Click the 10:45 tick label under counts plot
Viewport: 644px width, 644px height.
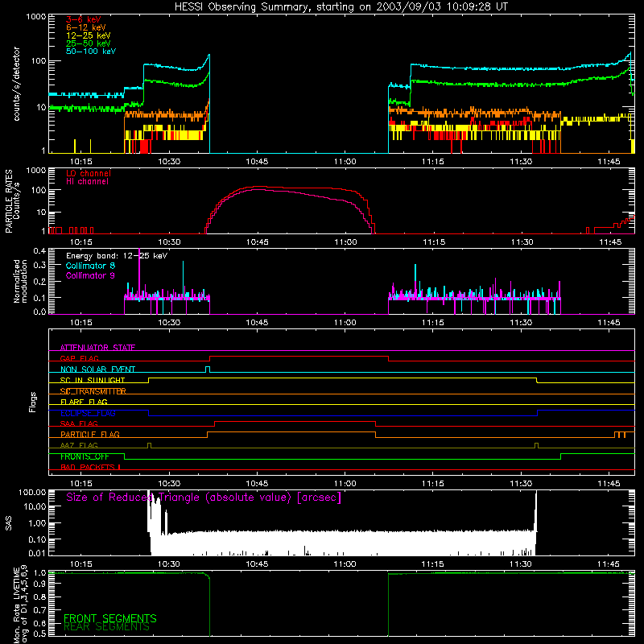tap(257, 162)
